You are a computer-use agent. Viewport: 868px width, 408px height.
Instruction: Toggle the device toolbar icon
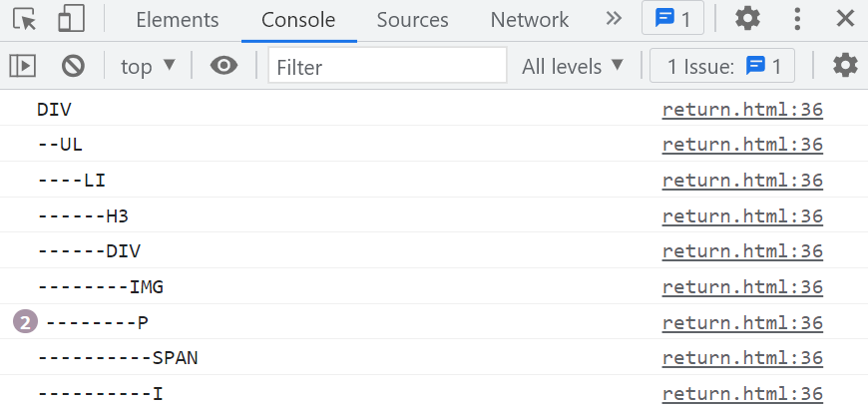coord(72,19)
